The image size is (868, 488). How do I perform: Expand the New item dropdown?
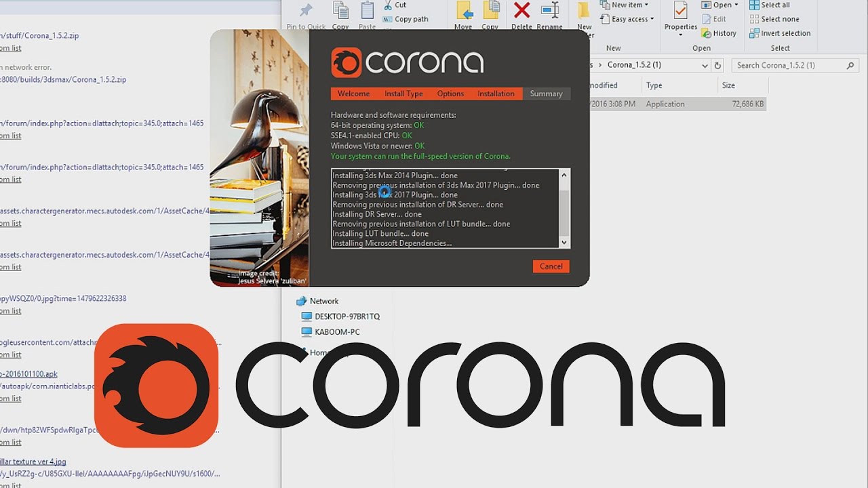[x=646, y=5]
